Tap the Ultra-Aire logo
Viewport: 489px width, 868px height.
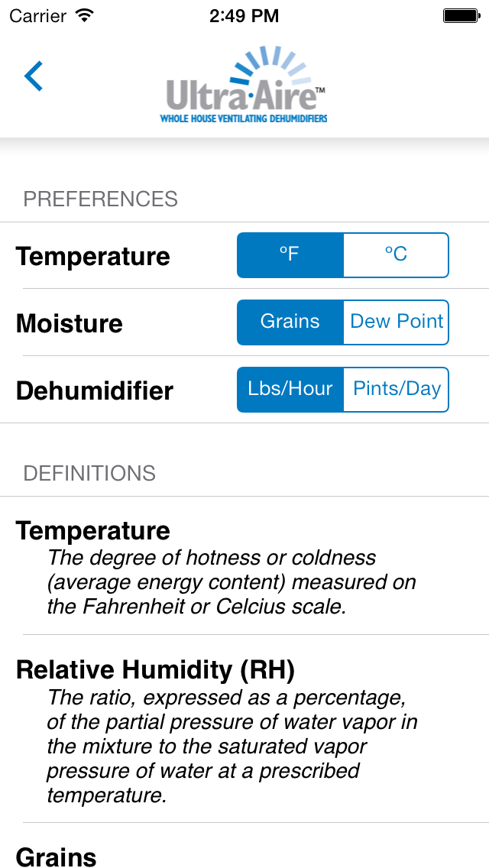(x=244, y=84)
